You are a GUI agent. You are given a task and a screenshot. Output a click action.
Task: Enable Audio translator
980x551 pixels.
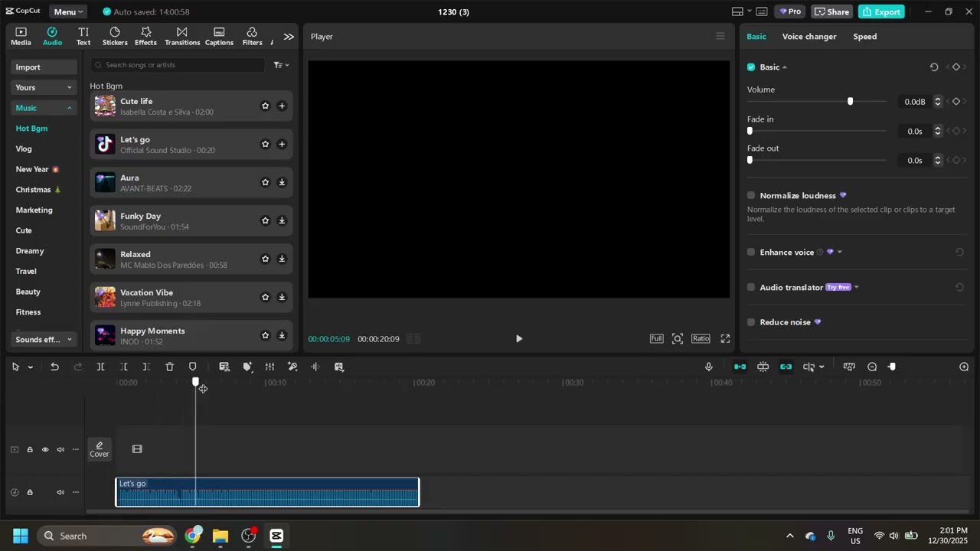[x=751, y=288]
